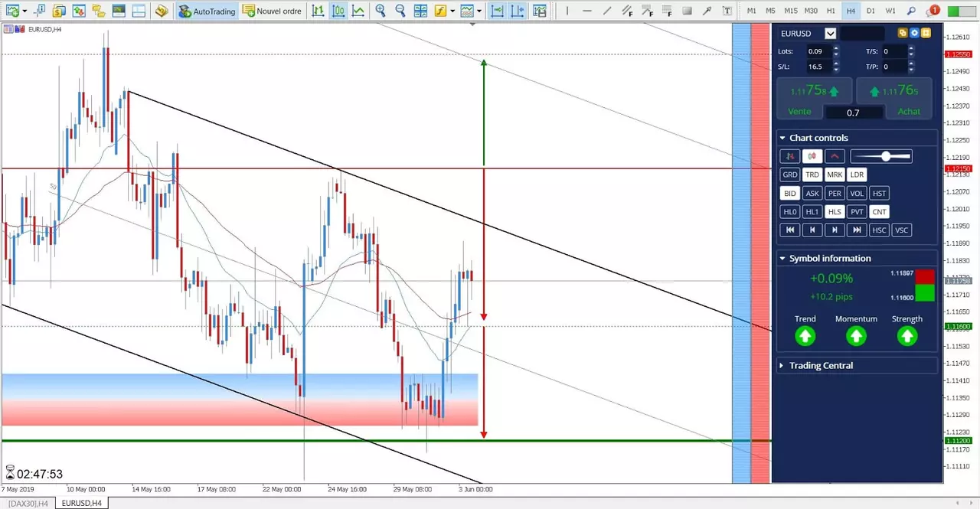Switch to the D1 timeframe
Image resolution: width=980 pixels, height=509 pixels.
pyautogui.click(x=871, y=11)
